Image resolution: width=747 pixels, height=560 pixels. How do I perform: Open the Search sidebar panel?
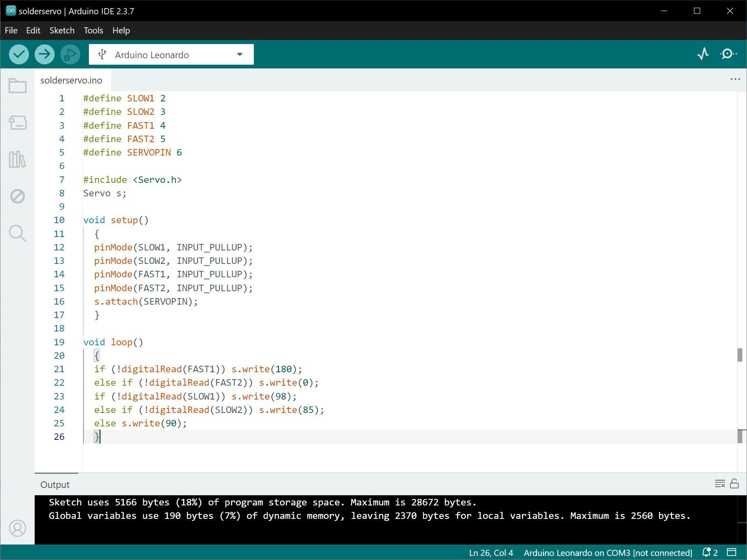[18, 233]
